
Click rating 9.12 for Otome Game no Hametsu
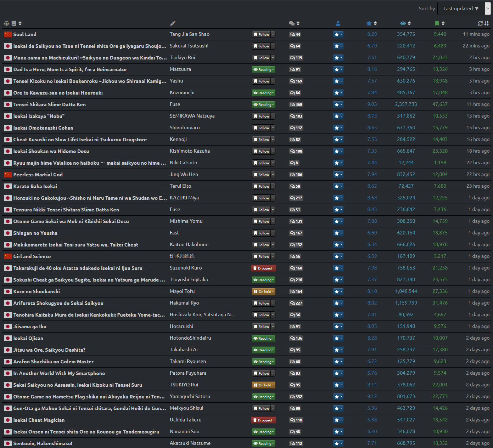pos(372,396)
